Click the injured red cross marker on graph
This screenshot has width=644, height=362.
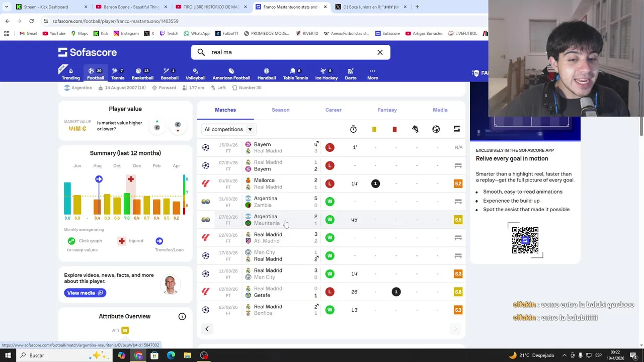(131, 179)
